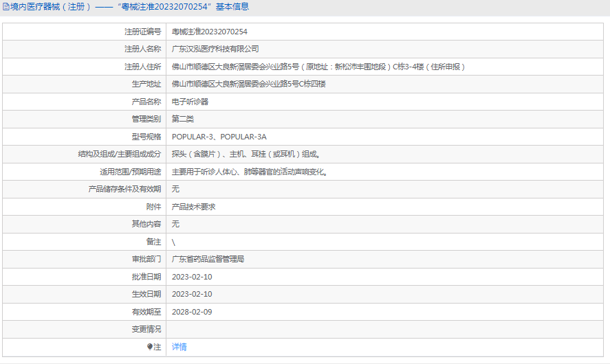Image resolution: width=610 pixels, height=364 pixels.
Task: Select expiry date 2028-02-09
Action: click(x=192, y=312)
